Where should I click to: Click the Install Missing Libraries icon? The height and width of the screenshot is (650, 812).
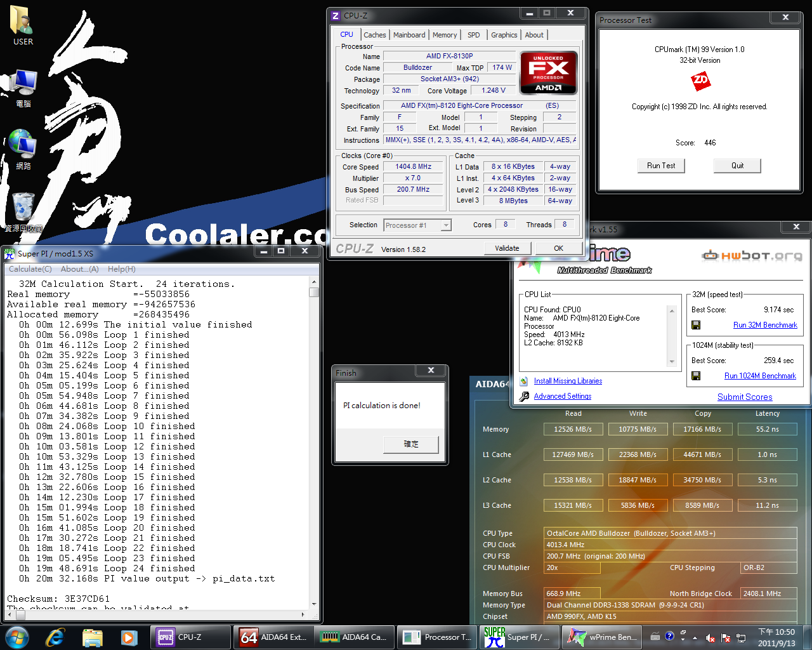524,381
